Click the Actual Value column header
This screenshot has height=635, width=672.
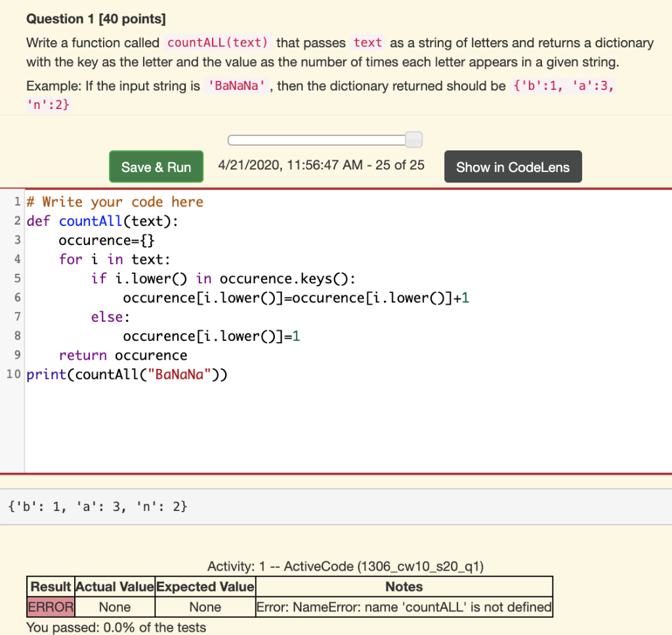point(115,586)
